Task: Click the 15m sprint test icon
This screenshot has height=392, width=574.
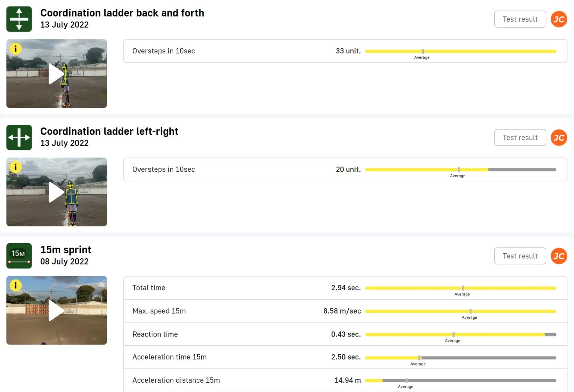Action: pos(19,256)
